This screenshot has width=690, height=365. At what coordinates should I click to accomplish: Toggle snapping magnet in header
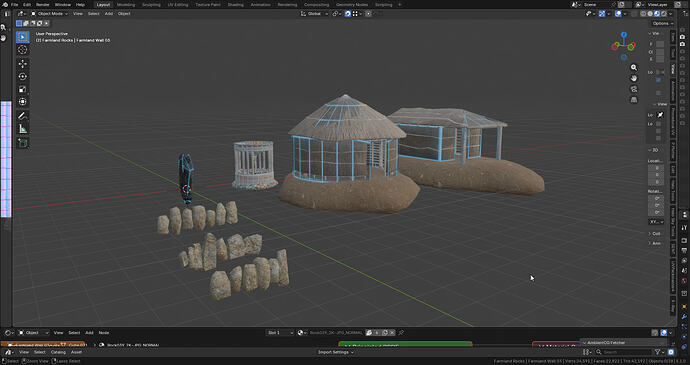coord(348,14)
